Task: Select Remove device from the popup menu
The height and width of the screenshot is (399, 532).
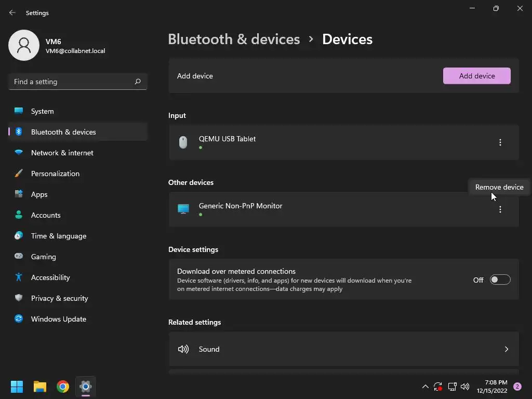Action: coord(499,187)
